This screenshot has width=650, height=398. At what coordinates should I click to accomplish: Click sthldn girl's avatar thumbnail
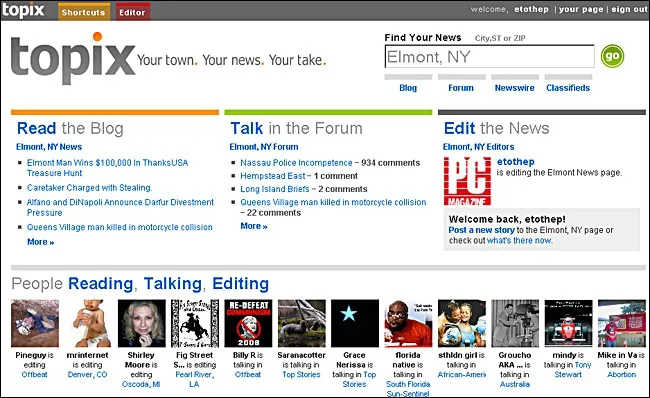click(x=462, y=323)
